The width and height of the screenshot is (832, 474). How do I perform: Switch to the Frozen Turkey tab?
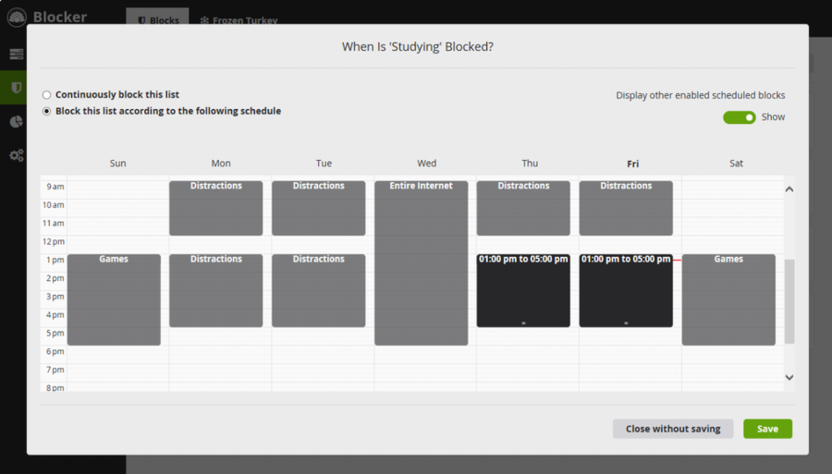tap(239, 20)
